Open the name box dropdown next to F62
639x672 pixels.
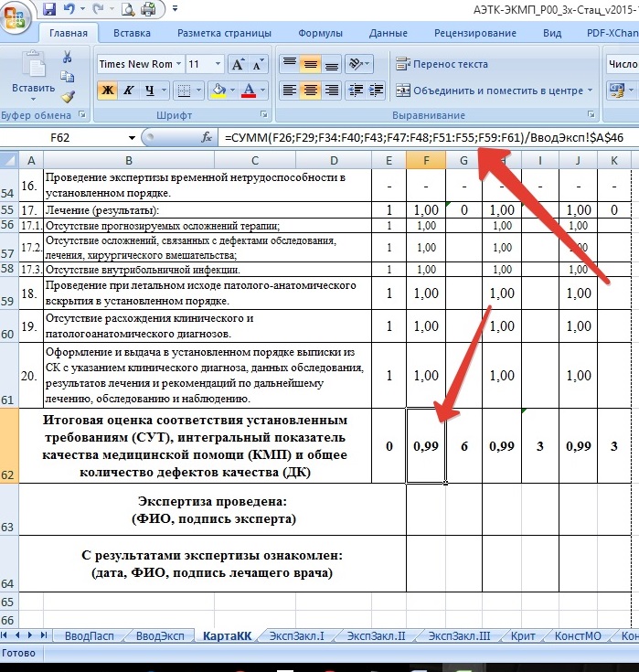click(x=132, y=138)
